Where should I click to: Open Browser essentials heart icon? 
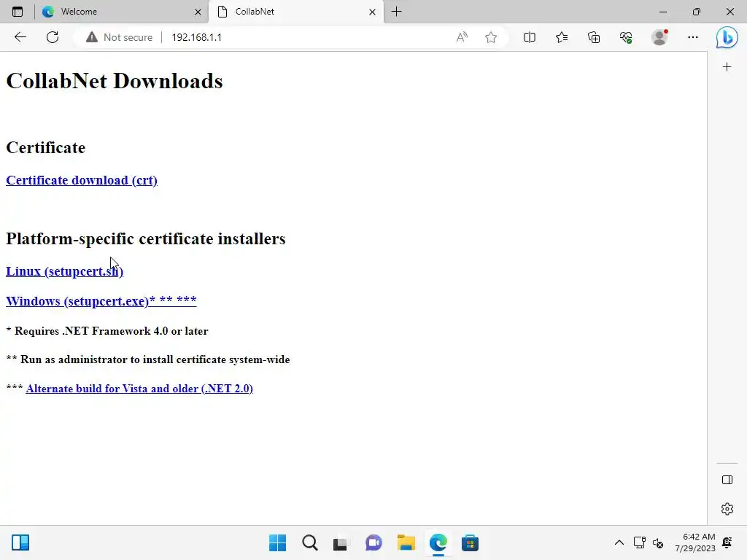[x=626, y=37]
